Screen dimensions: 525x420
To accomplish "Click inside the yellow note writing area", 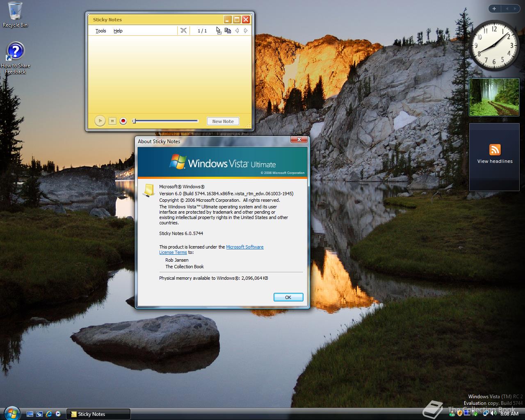I will [x=169, y=74].
